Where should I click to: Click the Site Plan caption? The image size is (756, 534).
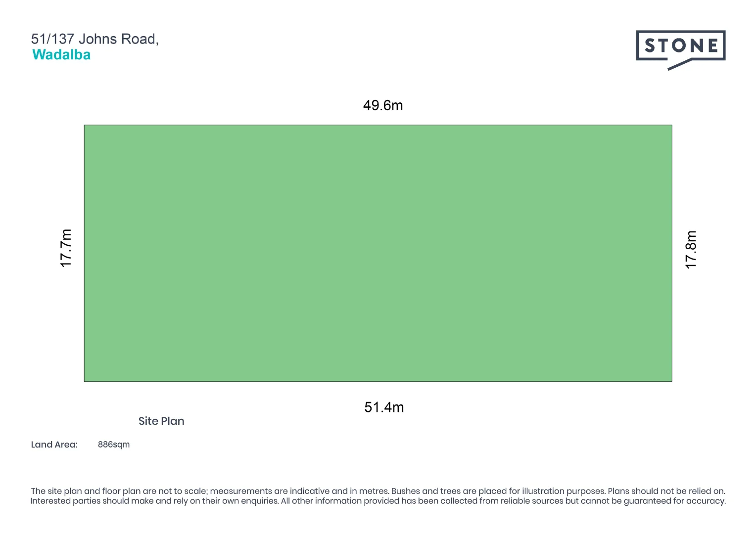click(x=161, y=421)
